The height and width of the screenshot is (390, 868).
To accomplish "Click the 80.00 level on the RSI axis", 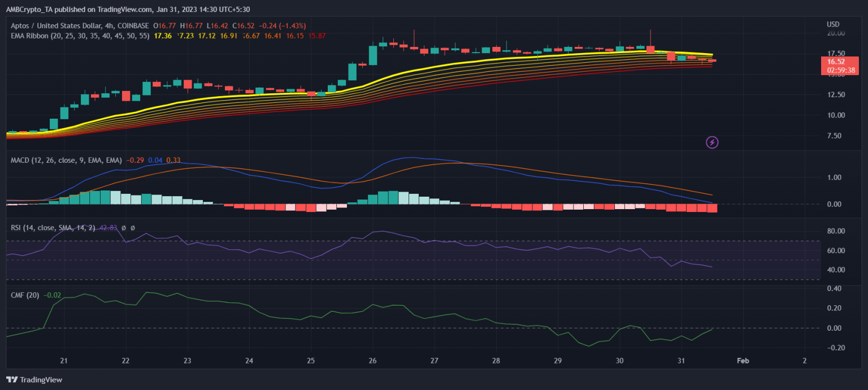I will [x=835, y=231].
